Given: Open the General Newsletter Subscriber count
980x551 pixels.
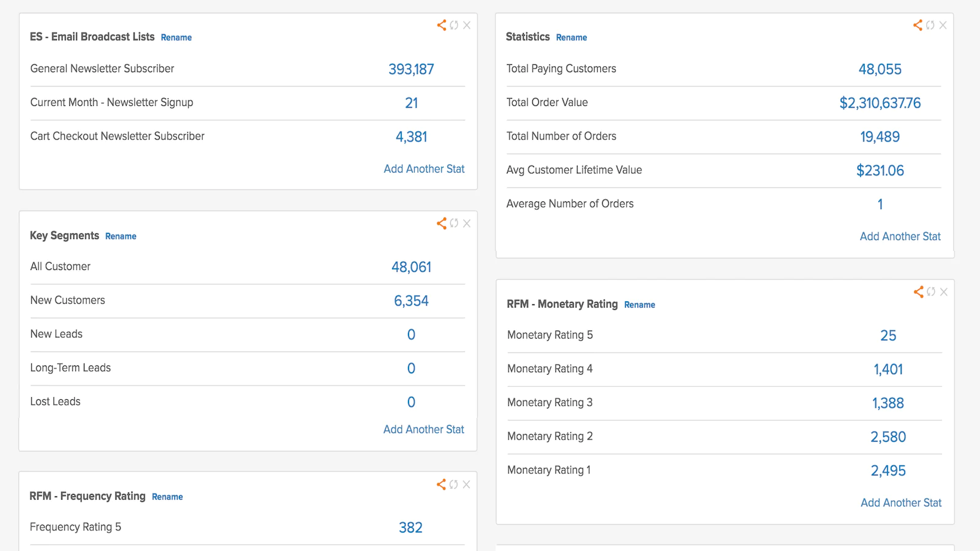Looking at the screenshot, I should [x=411, y=69].
